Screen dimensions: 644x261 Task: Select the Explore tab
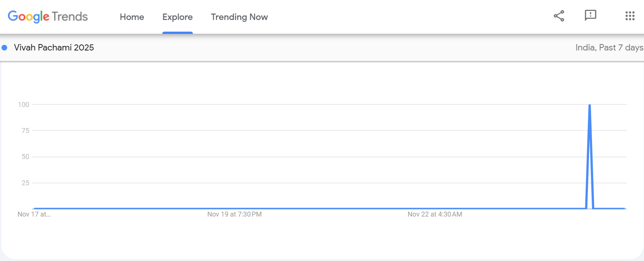pyautogui.click(x=177, y=17)
